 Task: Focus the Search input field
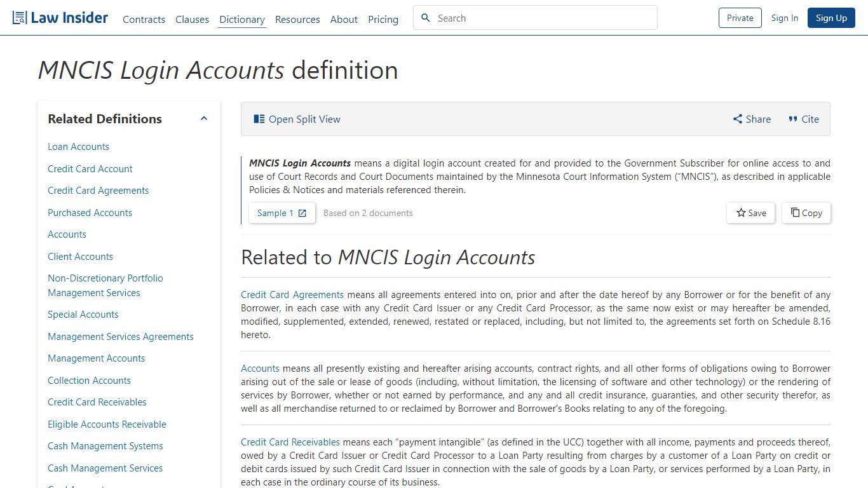pyautogui.click(x=535, y=18)
